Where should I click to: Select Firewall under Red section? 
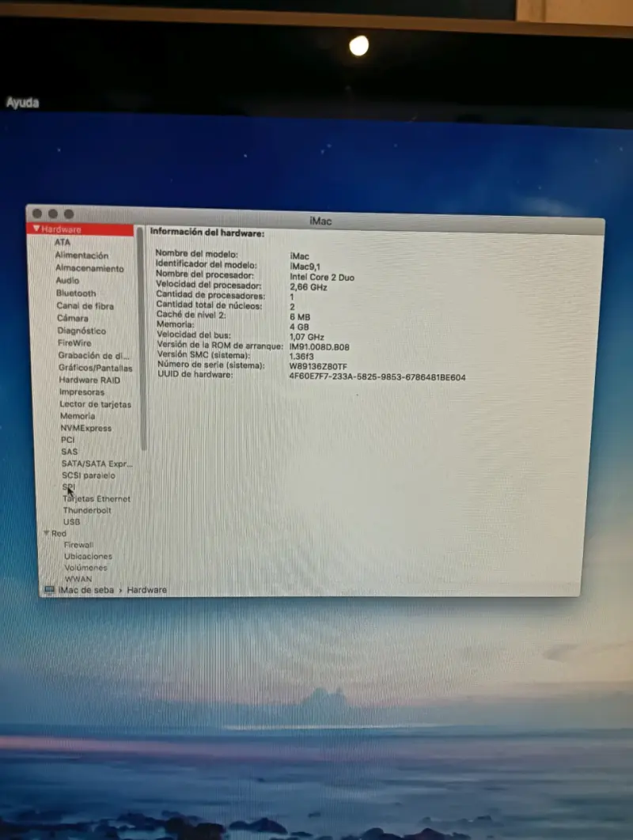(x=78, y=545)
